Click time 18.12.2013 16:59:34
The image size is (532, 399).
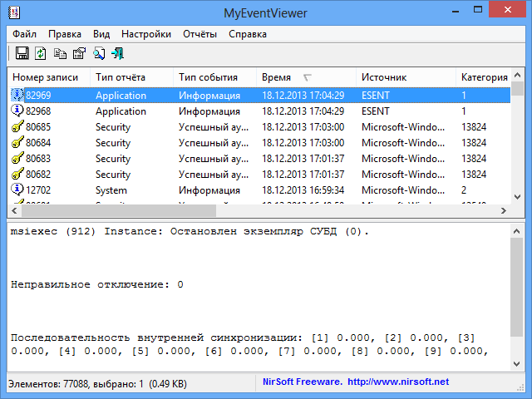pos(303,190)
